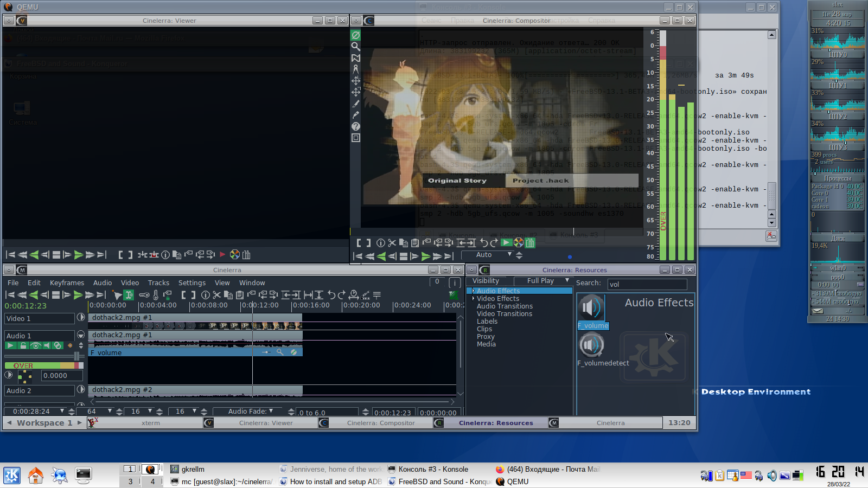Click the Fit selection to display icon

pos(308,295)
